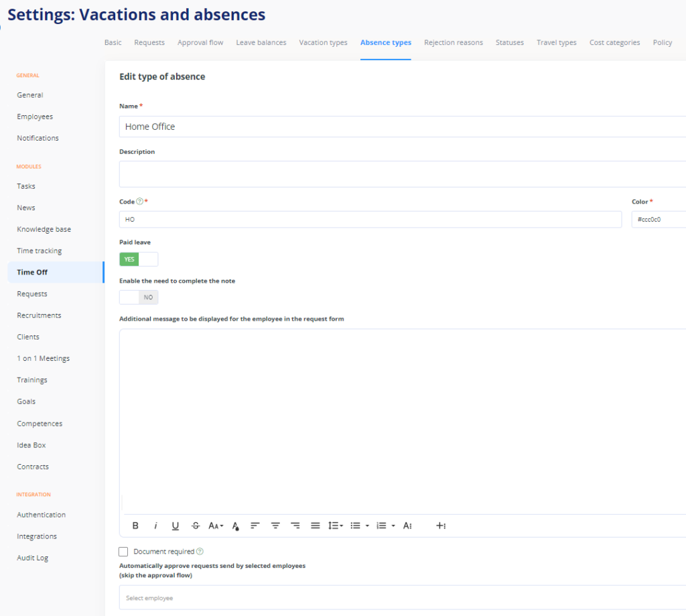Open the Select employee dropdown
This screenshot has height=616, width=686.
(x=402, y=598)
